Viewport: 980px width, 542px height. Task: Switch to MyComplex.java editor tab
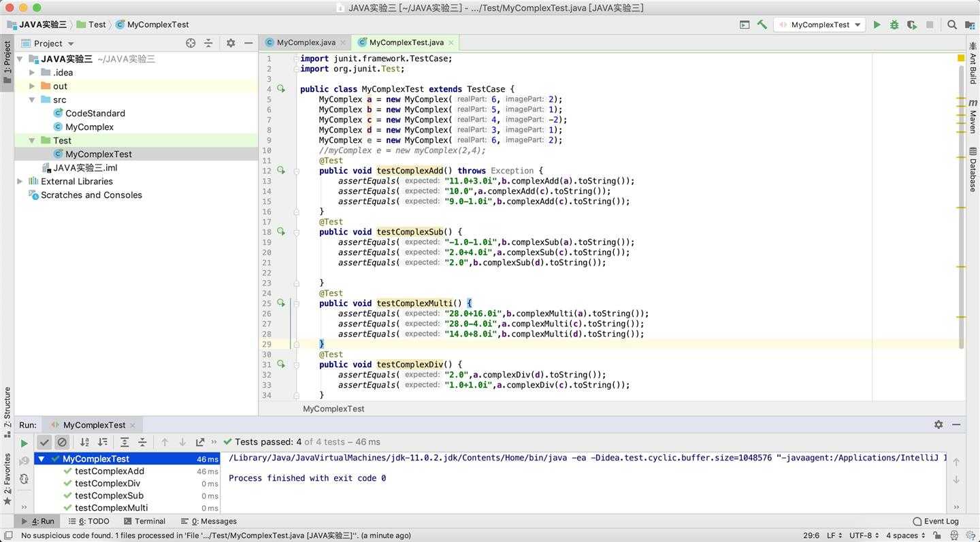pyautogui.click(x=306, y=42)
